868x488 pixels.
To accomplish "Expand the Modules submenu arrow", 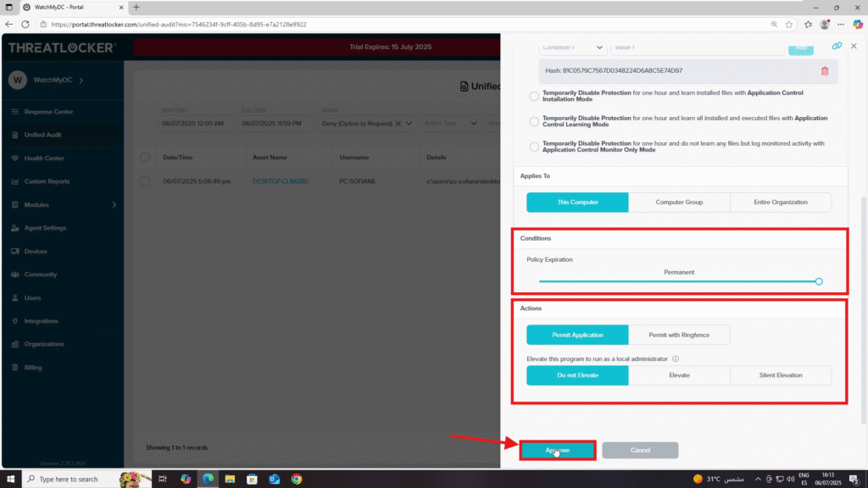I will click(x=114, y=205).
